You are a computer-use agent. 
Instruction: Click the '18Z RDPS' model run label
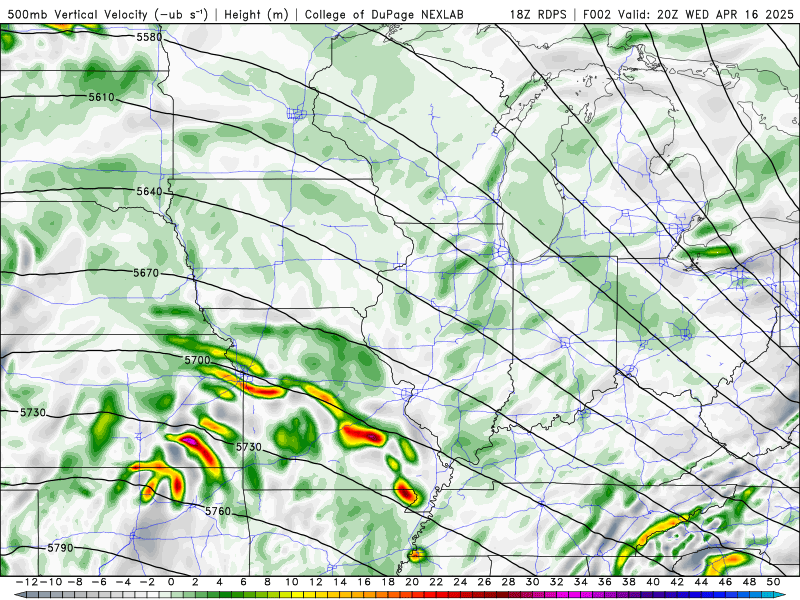pyautogui.click(x=538, y=15)
